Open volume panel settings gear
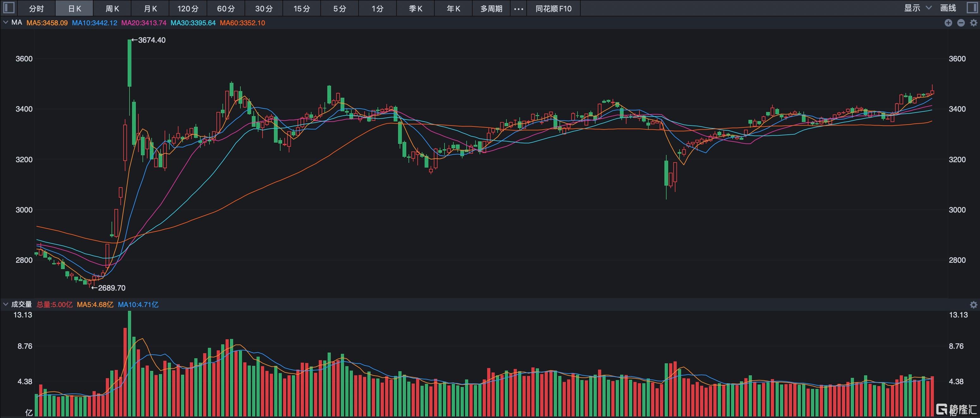The width and height of the screenshot is (980, 418). pyautogui.click(x=973, y=304)
